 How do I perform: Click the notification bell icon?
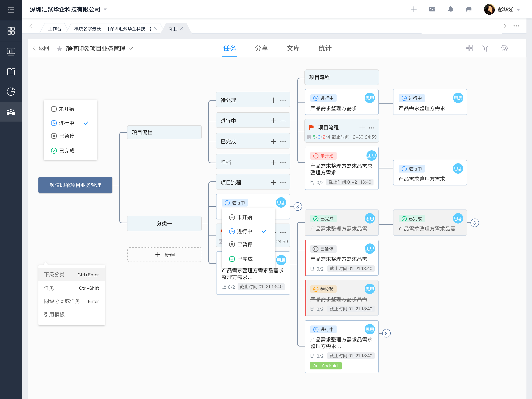click(x=451, y=9)
